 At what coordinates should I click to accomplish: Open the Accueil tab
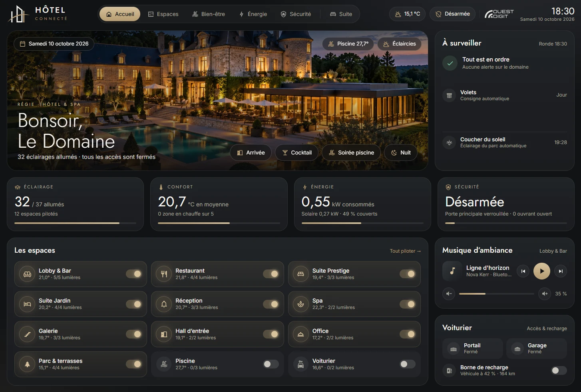point(120,14)
